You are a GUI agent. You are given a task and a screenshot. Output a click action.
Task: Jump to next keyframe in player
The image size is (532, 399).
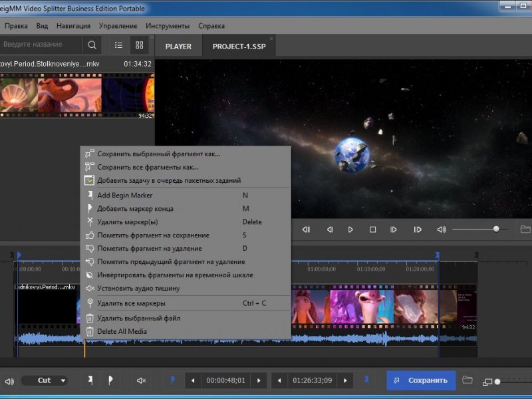tap(418, 229)
